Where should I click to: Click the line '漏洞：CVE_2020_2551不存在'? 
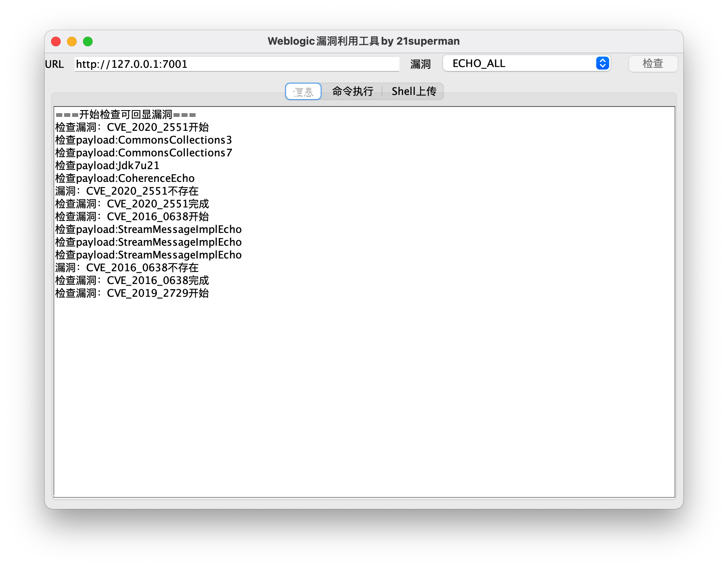[127, 191]
